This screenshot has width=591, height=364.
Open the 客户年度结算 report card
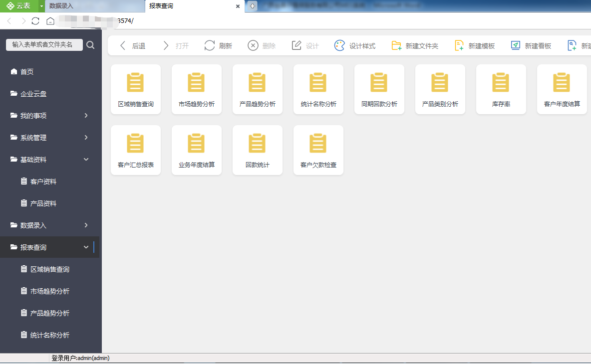click(x=562, y=89)
